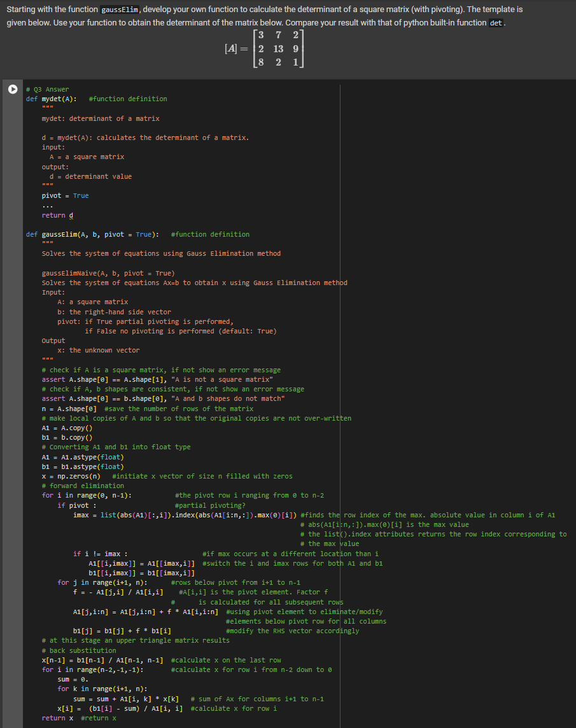This screenshot has width=576, height=728.
Task: Click the 'A = a square matrix' docstring line
Action: pyautogui.click(x=87, y=157)
